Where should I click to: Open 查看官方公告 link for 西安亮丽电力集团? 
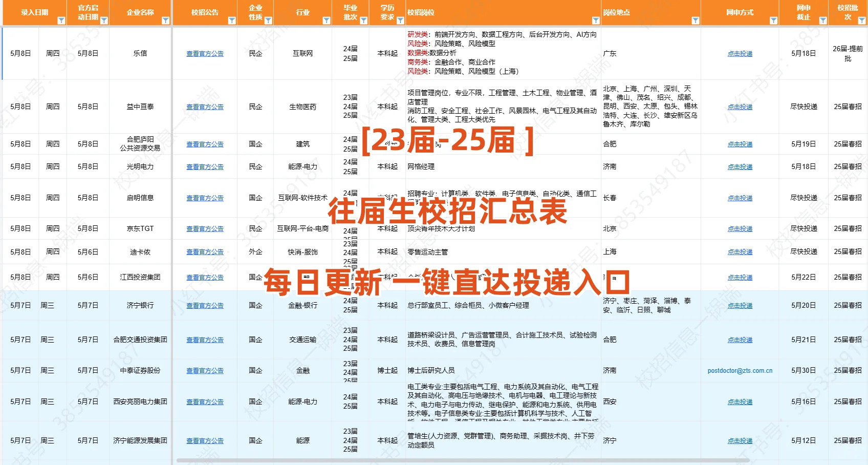tap(205, 401)
